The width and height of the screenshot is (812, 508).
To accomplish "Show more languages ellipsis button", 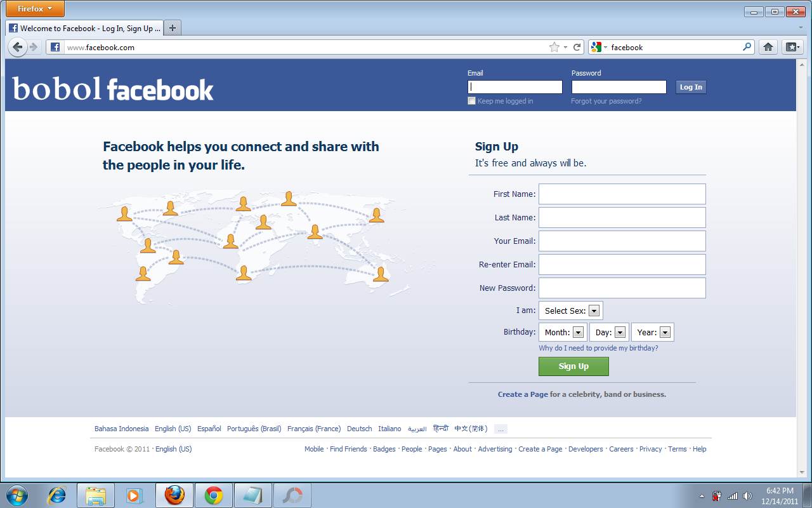I will click(501, 429).
